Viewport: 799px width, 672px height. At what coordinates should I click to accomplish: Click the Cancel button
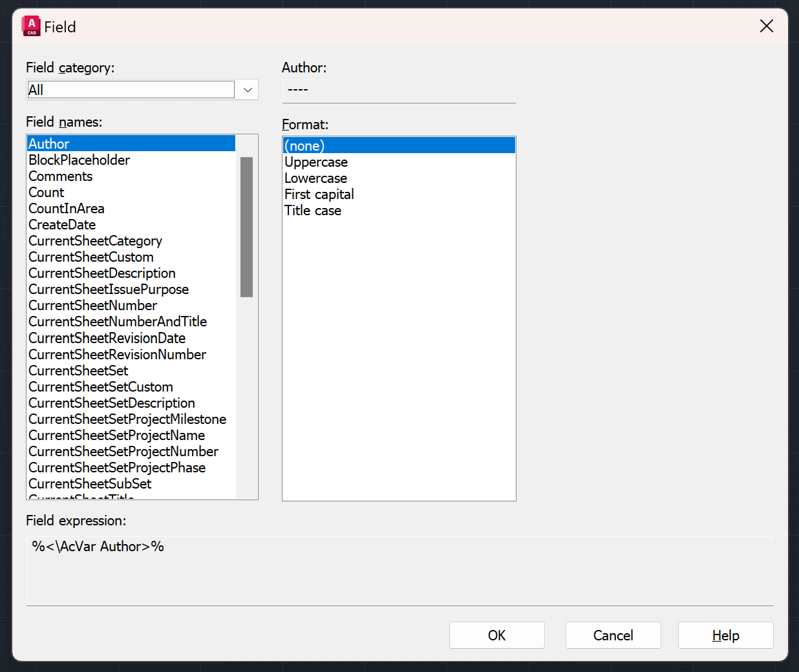613,635
